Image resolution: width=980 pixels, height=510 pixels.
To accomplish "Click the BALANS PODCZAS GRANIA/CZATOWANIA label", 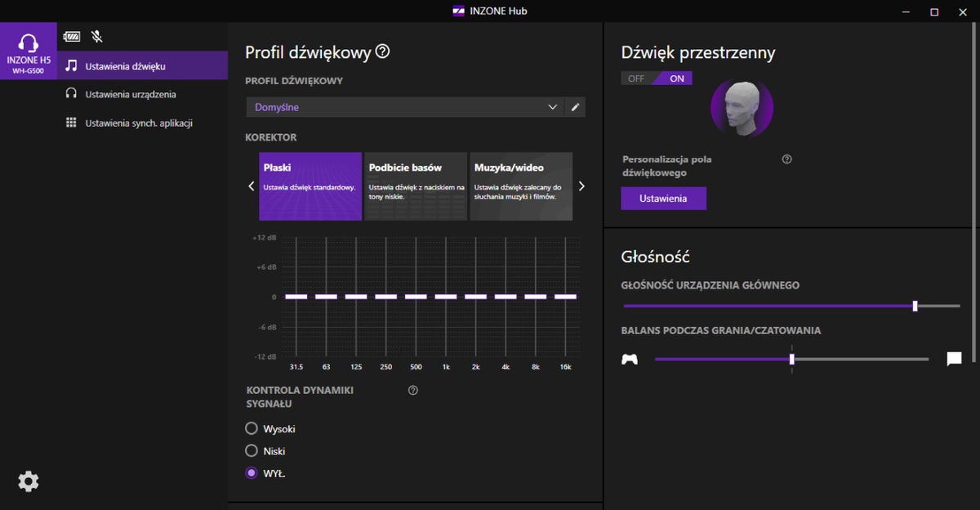I will [x=721, y=331].
